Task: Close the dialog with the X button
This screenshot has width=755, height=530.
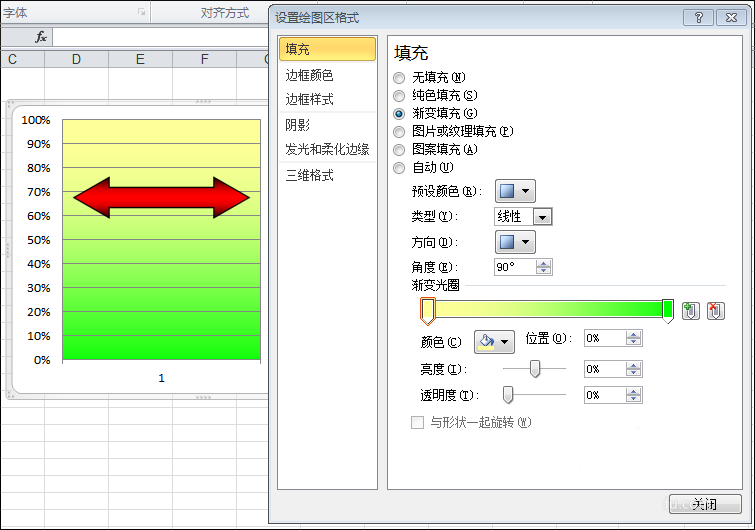Action: pyautogui.click(x=731, y=18)
